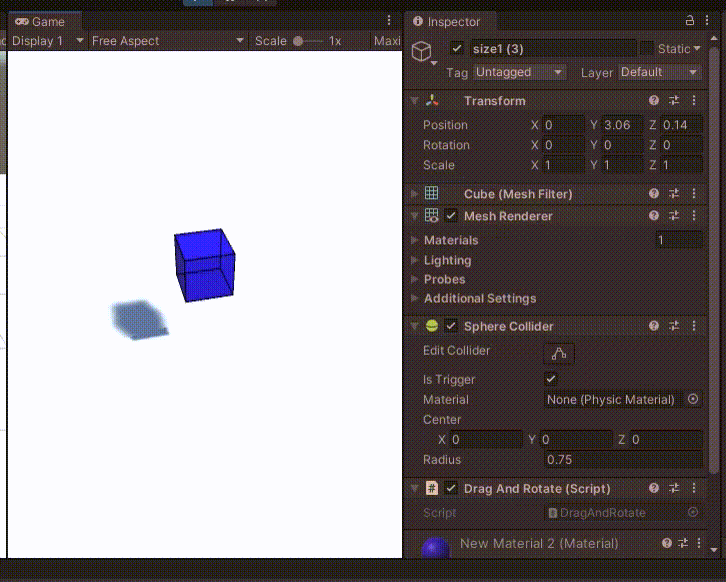Image resolution: width=726 pixels, height=582 pixels.
Task: Click the Materials count field
Action: coord(679,240)
